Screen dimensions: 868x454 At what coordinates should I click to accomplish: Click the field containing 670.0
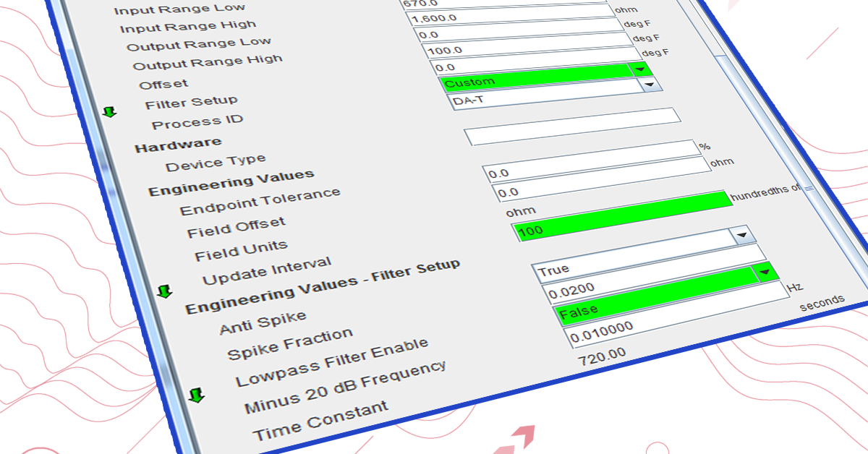pos(506,3)
